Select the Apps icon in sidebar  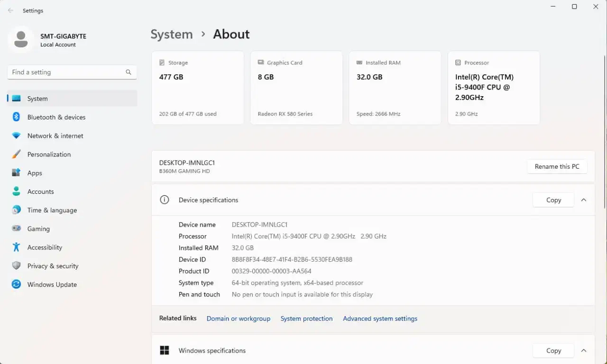(x=16, y=173)
